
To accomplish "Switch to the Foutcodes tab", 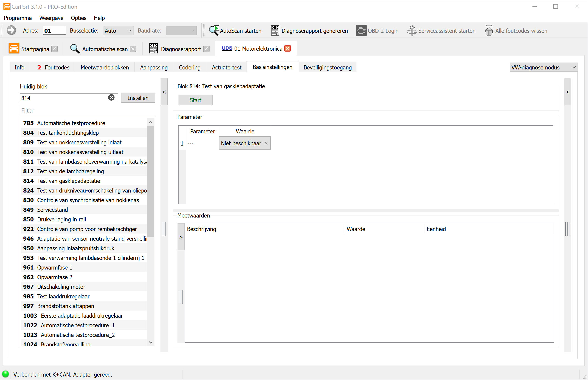I will (53, 67).
